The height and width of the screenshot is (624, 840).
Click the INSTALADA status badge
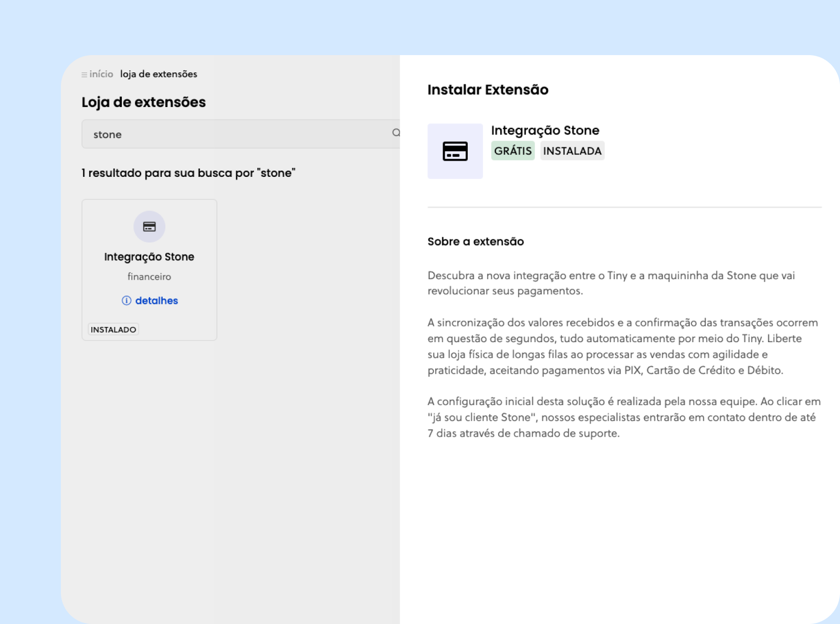click(572, 151)
